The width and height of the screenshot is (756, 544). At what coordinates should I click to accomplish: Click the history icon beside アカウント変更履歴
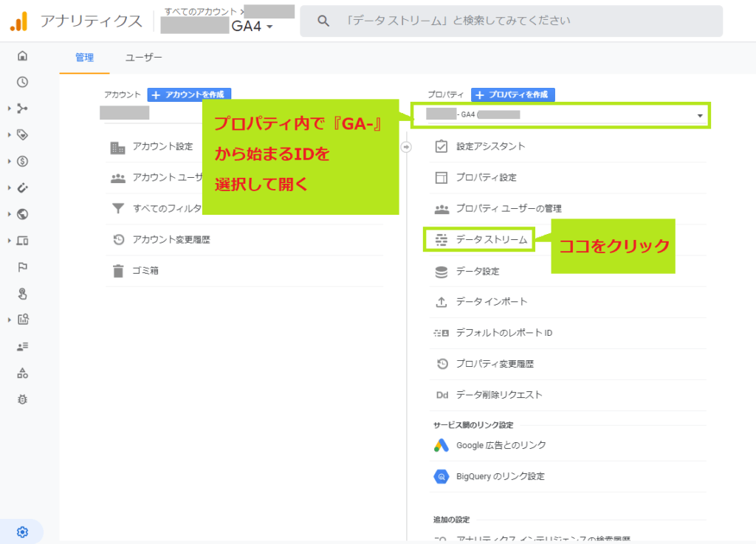click(119, 239)
